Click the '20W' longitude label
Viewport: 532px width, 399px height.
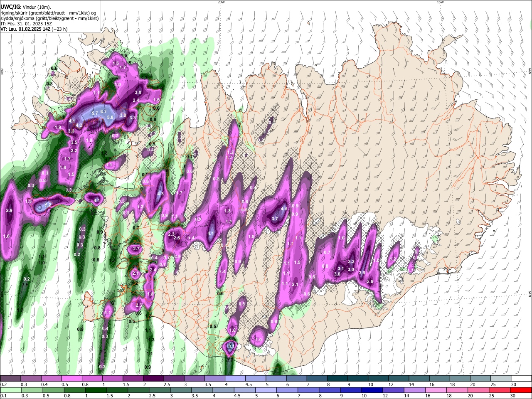pyautogui.click(x=221, y=2)
